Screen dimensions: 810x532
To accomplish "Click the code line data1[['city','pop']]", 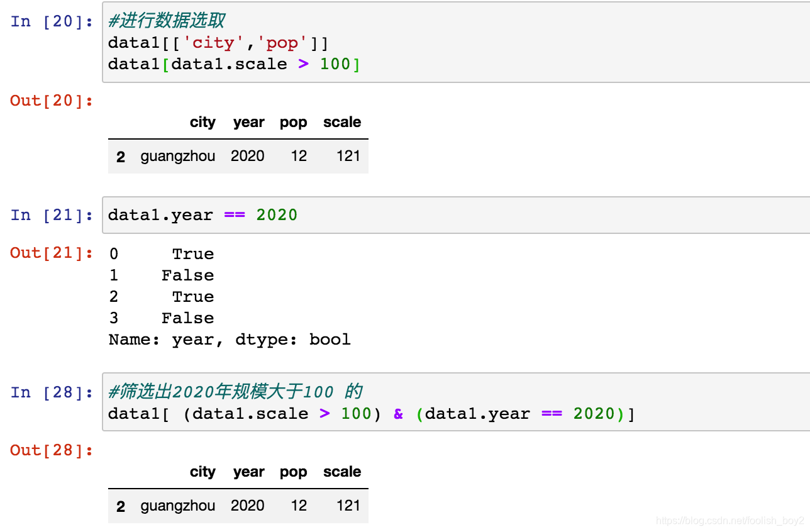I will [218, 43].
